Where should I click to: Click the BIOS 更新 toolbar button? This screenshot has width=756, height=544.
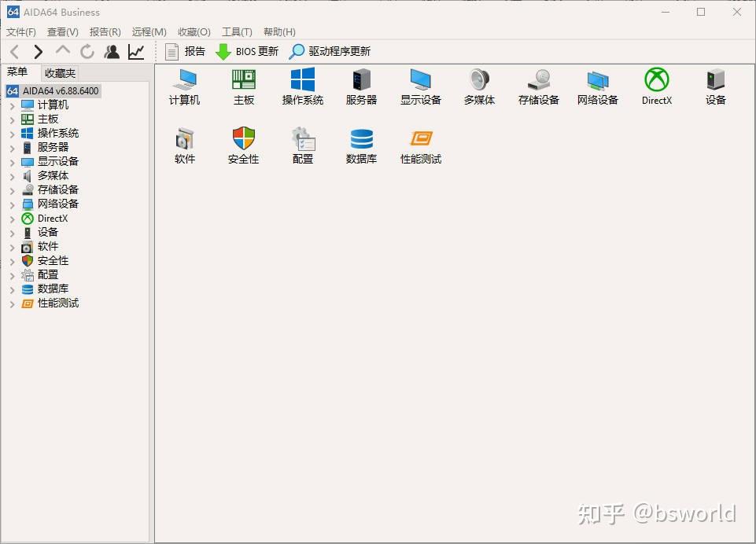click(x=247, y=52)
